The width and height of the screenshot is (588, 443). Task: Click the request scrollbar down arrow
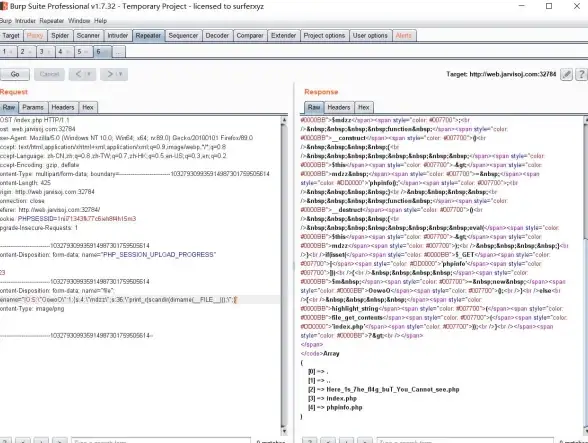[284, 431]
